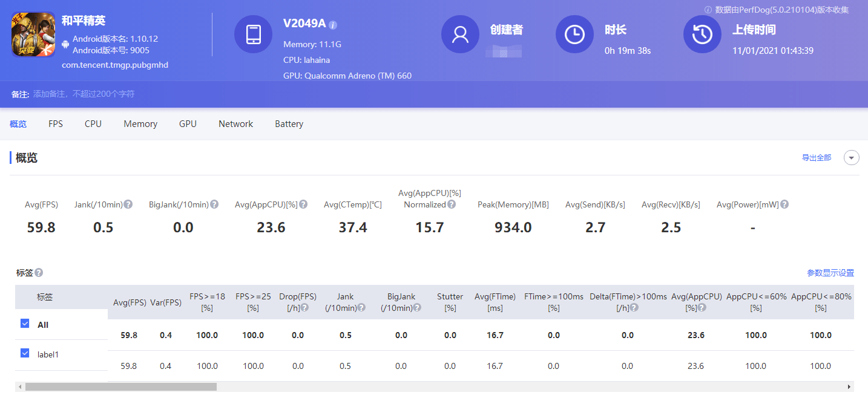Open info icon next to V2049A

coord(333,25)
